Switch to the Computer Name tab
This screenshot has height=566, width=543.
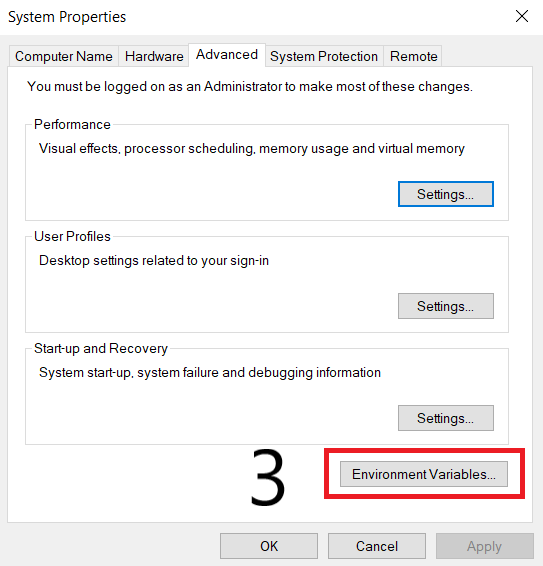64,56
